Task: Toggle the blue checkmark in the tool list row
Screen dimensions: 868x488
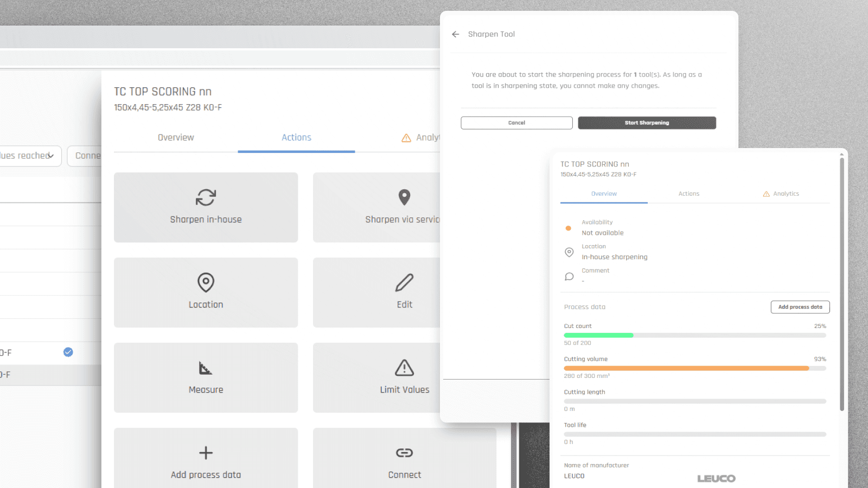Action: (68, 352)
